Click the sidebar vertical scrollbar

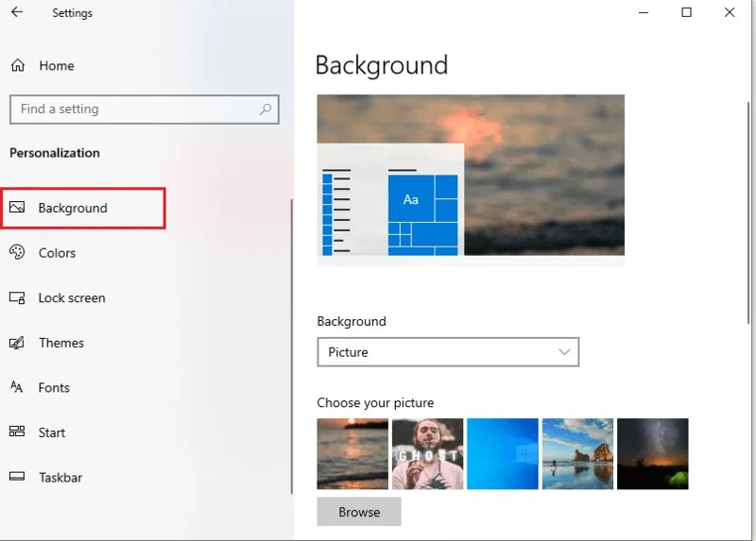click(x=292, y=347)
